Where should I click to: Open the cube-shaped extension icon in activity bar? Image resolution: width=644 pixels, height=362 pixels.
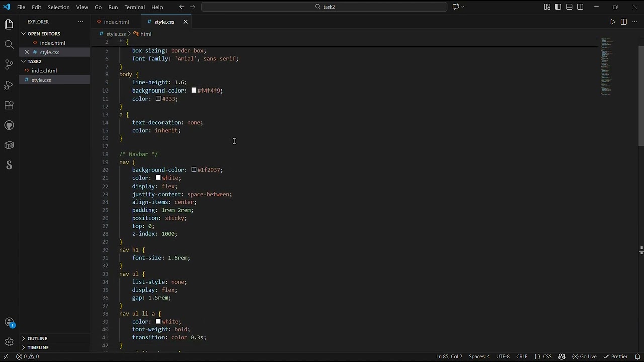[x=9, y=145]
